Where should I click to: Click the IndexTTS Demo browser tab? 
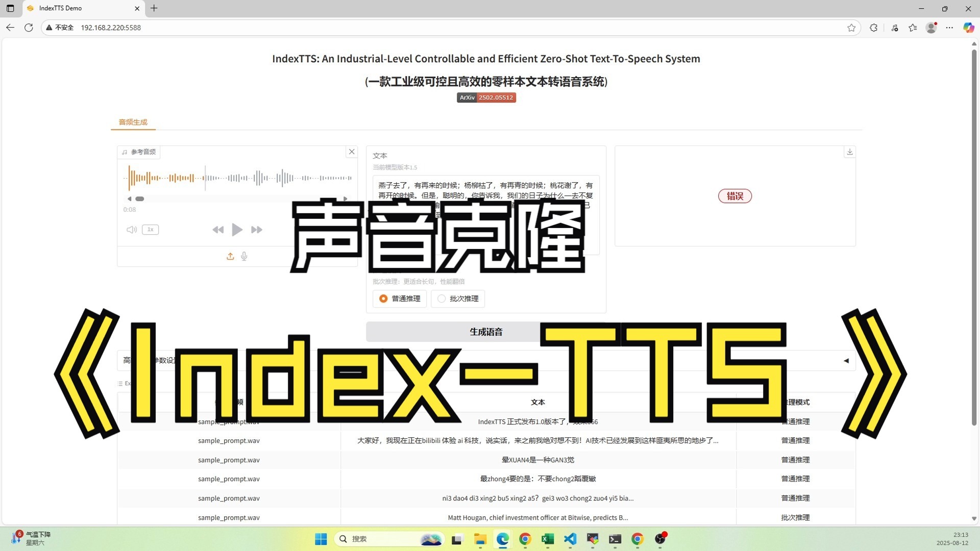pos(84,8)
